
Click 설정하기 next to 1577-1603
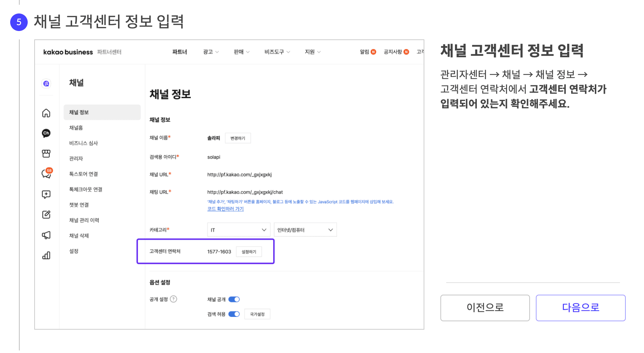[x=249, y=252]
